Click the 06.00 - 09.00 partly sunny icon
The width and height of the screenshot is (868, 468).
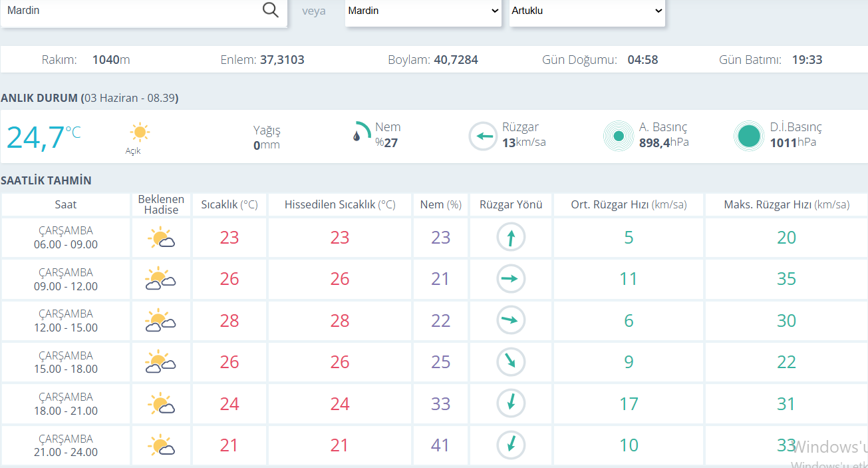pyautogui.click(x=162, y=238)
